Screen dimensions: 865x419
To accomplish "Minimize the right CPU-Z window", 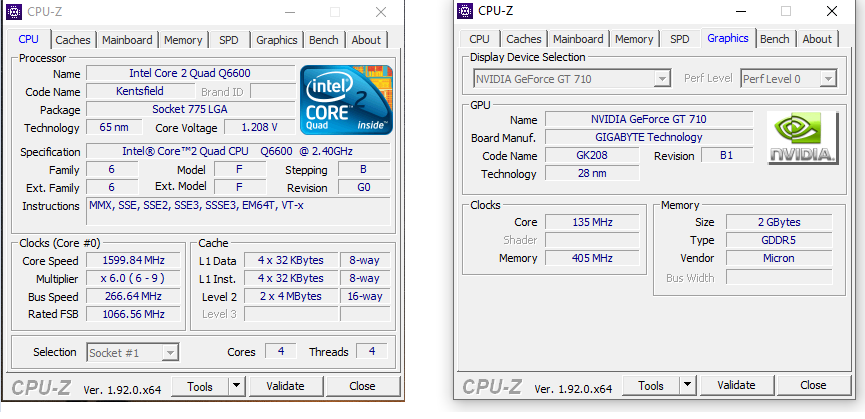I will [x=741, y=10].
